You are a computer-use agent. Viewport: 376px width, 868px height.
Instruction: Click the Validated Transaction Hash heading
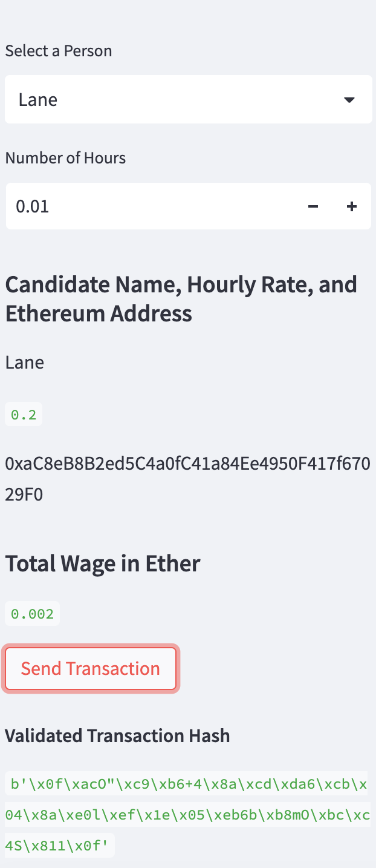pos(117,735)
